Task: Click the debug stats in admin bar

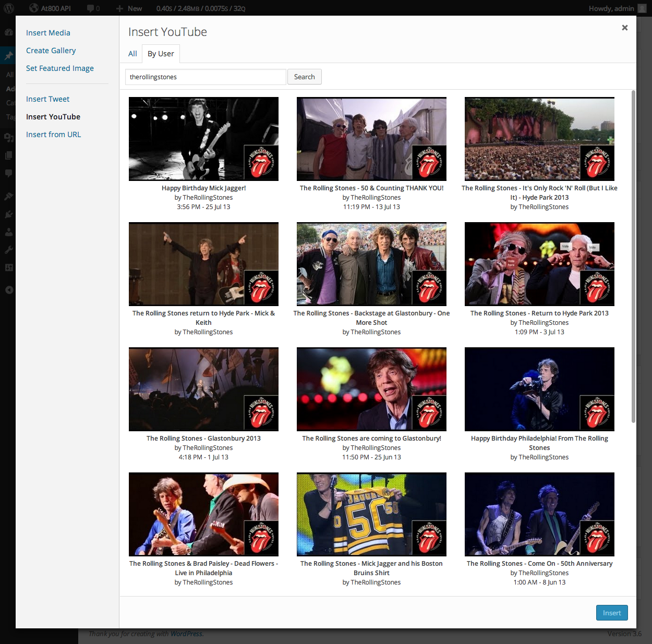Action: point(201,8)
